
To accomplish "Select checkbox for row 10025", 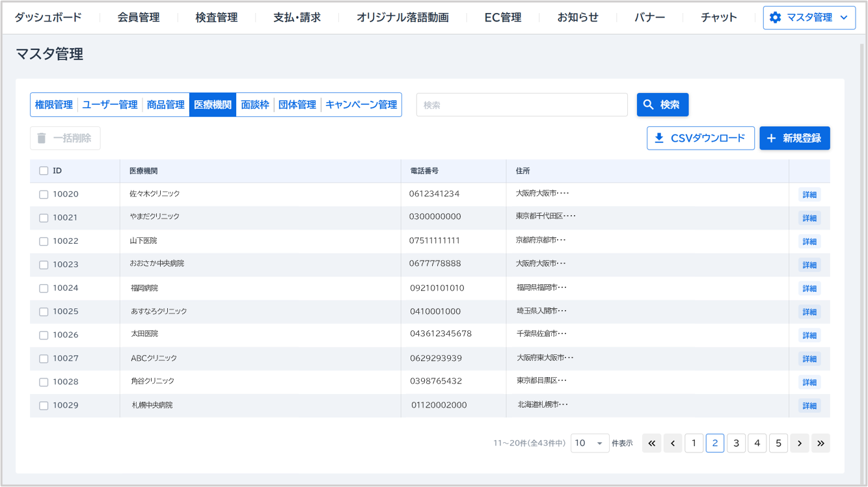I will coord(44,312).
